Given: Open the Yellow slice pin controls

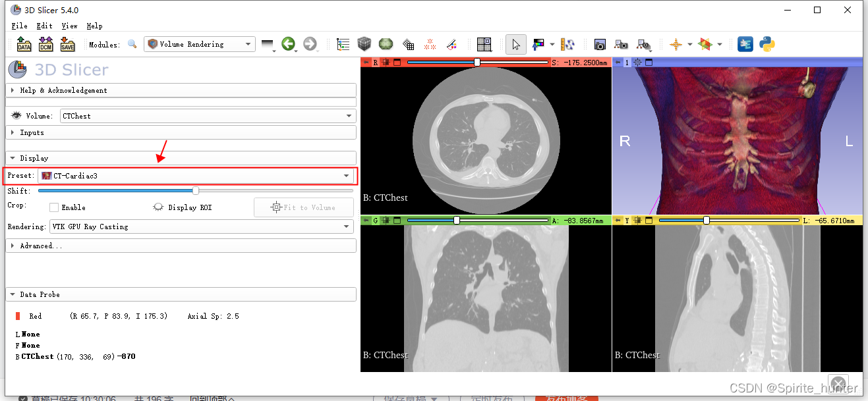Looking at the screenshot, I should pyautogui.click(x=618, y=221).
